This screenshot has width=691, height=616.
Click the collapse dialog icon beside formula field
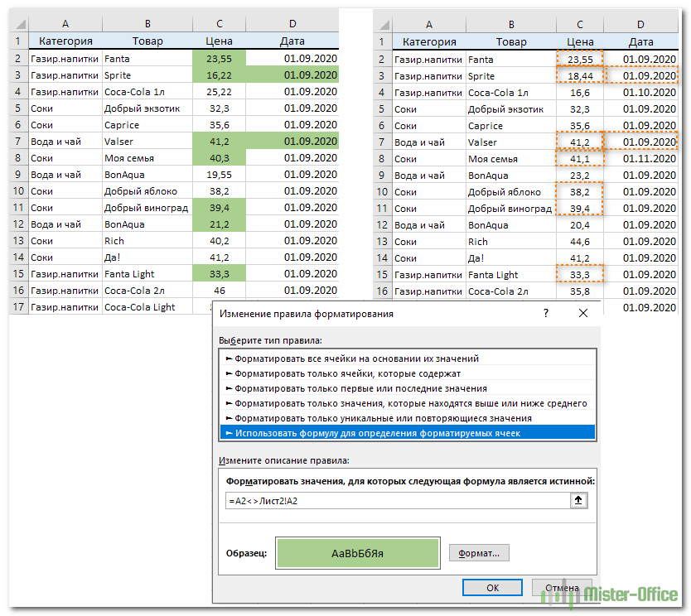pos(579,501)
